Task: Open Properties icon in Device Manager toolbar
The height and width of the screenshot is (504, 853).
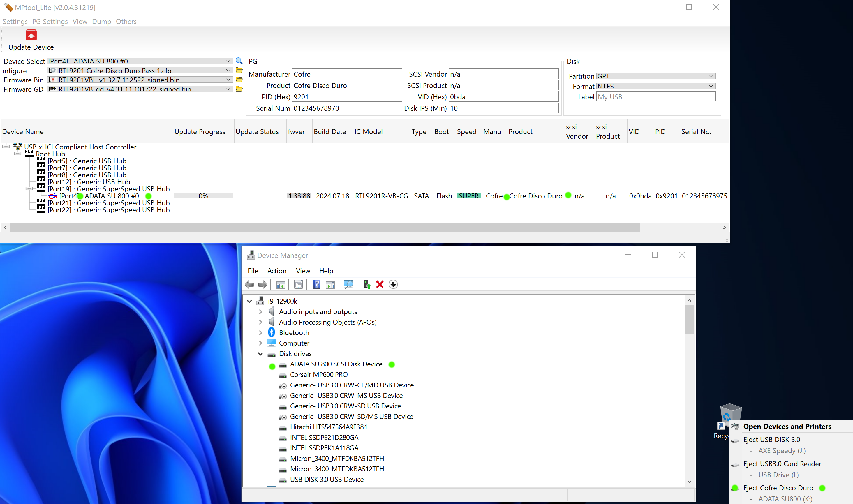Action: [299, 285]
